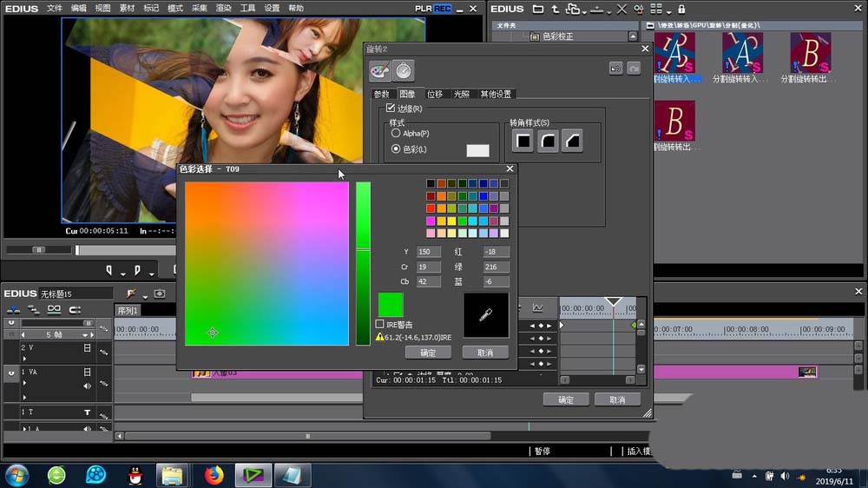The width and height of the screenshot is (868, 488).
Task: Select the Alpha(P) radio button
Action: 396,133
